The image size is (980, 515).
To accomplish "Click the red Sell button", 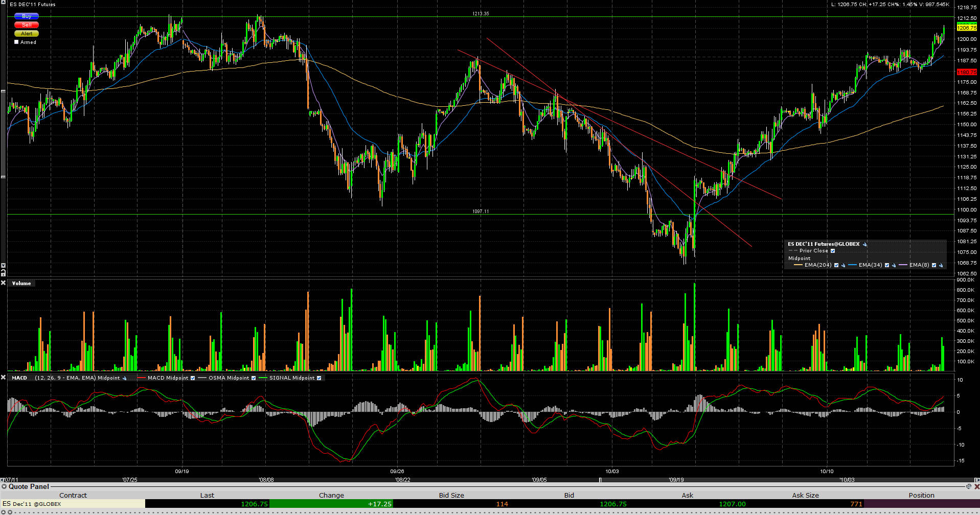I will pyautogui.click(x=27, y=25).
